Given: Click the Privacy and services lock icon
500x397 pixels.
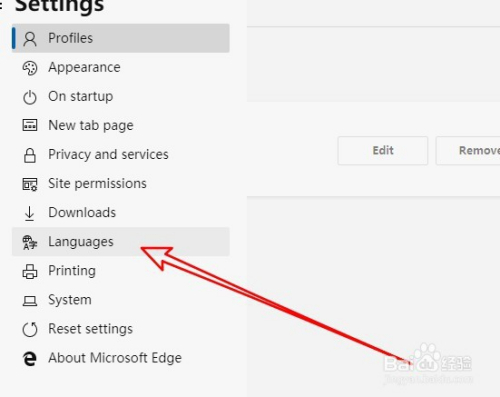Looking at the screenshot, I should (30, 155).
